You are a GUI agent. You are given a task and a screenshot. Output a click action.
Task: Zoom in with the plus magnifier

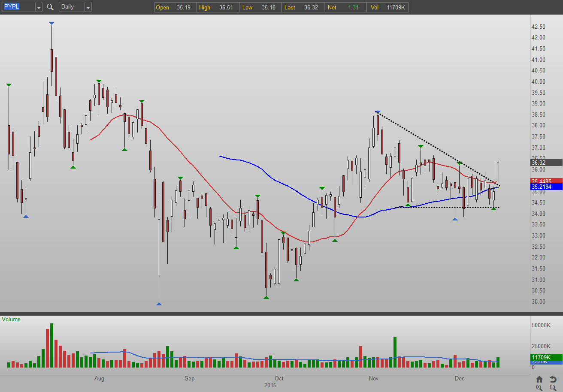539,388
